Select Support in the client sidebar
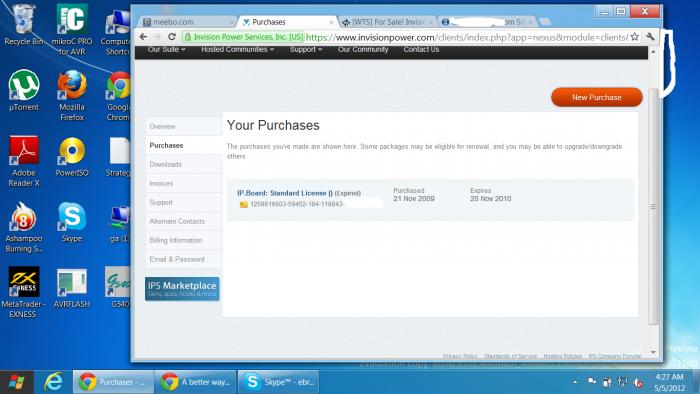Image resolution: width=700 pixels, height=394 pixels. 183,203
